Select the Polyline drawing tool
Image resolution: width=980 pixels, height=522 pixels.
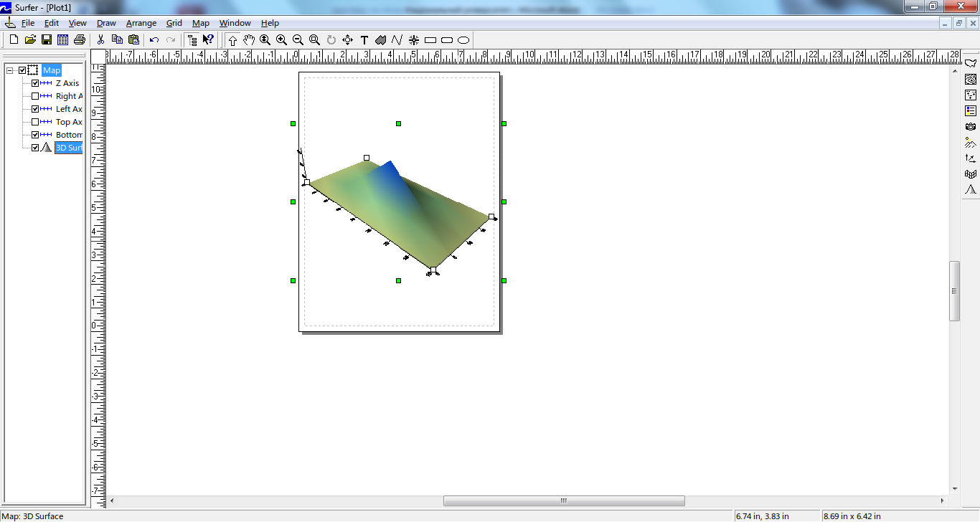(x=397, y=40)
